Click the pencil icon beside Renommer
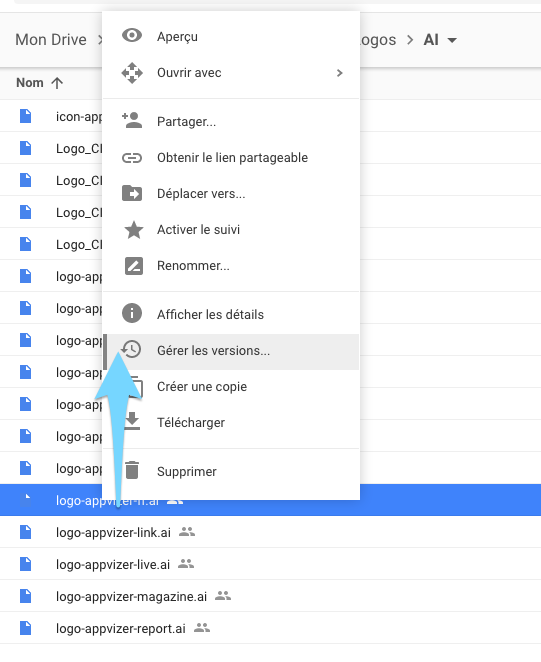This screenshot has height=662, width=541. tap(133, 266)
